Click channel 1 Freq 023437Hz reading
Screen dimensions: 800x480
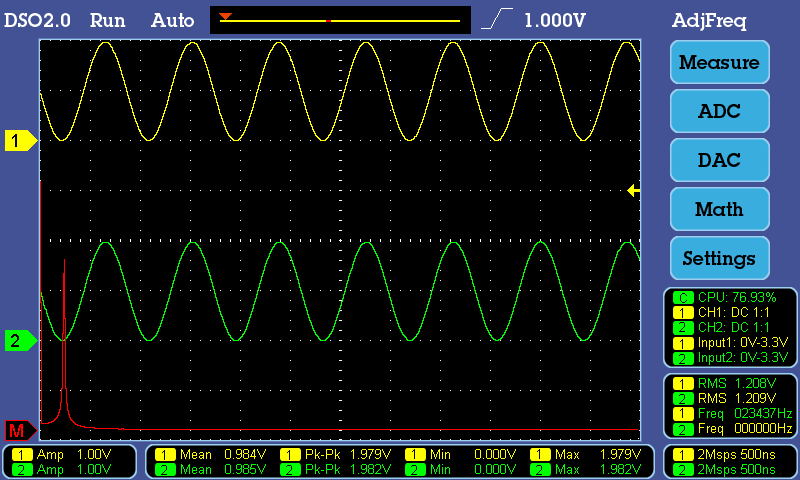click(745, 413)
